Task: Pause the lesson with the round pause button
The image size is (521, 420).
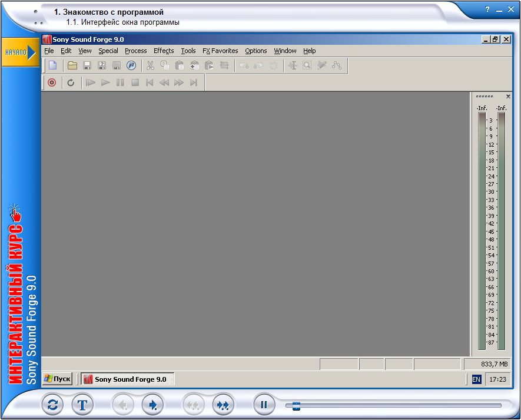Action: point(264,405)
